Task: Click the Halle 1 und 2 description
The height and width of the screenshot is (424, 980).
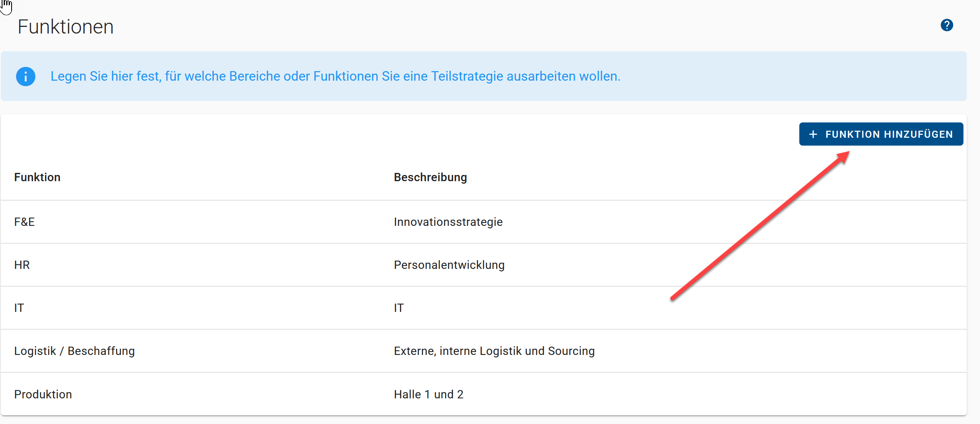Action: (x=428, y=394)
